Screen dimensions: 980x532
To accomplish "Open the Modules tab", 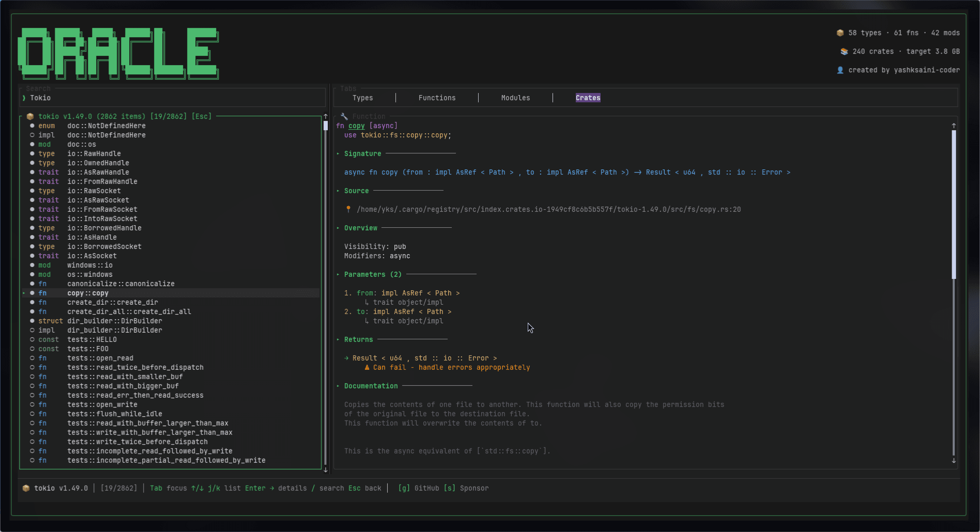I will [x=515, y=98].
